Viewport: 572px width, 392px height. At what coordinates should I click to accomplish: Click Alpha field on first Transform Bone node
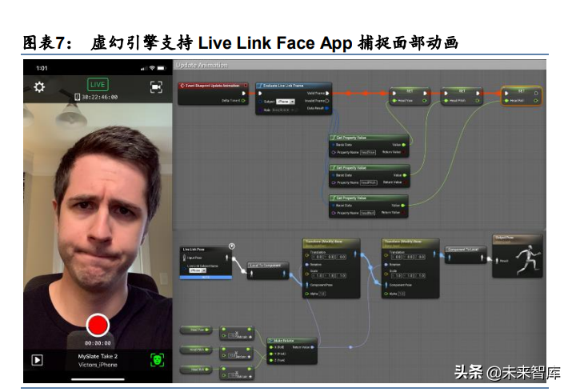point(322,294)
